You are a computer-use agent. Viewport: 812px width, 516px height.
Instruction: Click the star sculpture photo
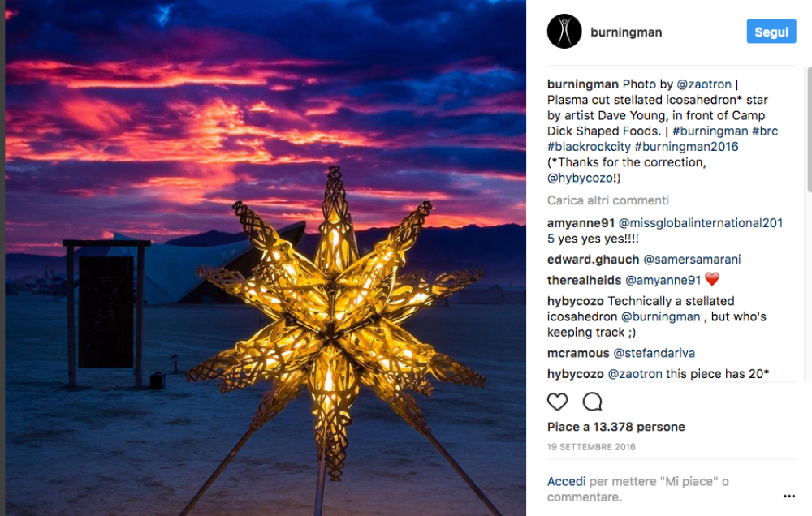click(266, 258)
